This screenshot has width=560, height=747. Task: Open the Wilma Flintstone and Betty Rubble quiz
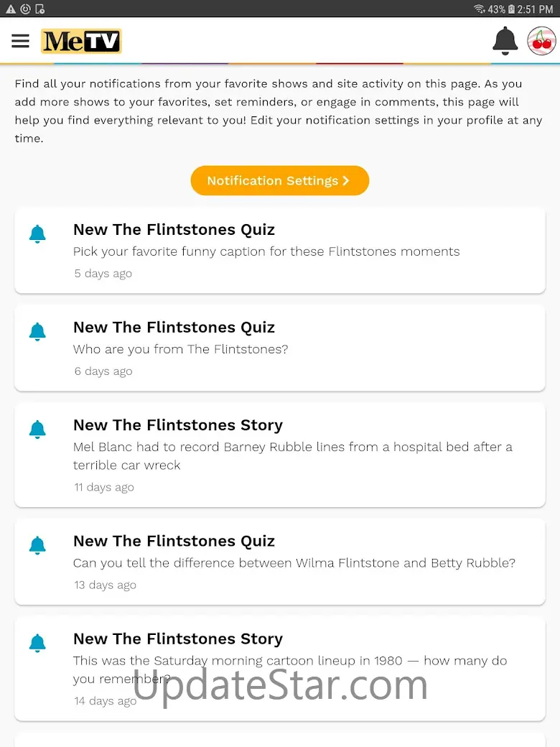pyautogui.click(x=280, y=562)
